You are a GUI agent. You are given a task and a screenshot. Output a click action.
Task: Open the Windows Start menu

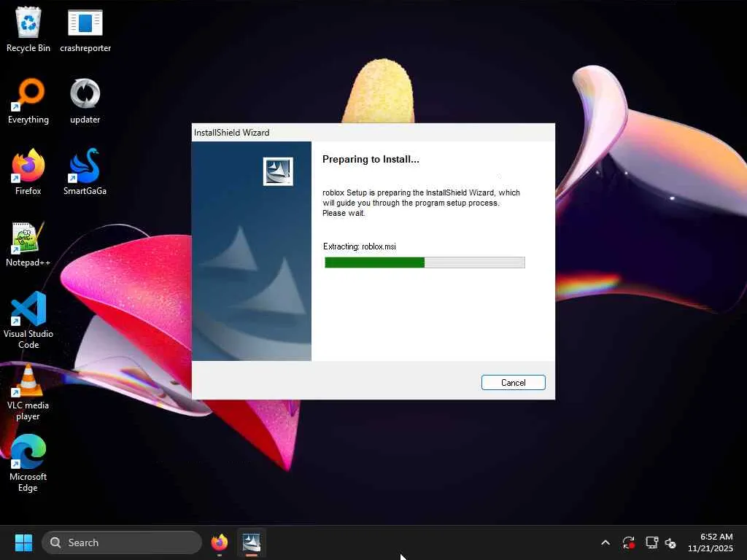tap(23, 542)
